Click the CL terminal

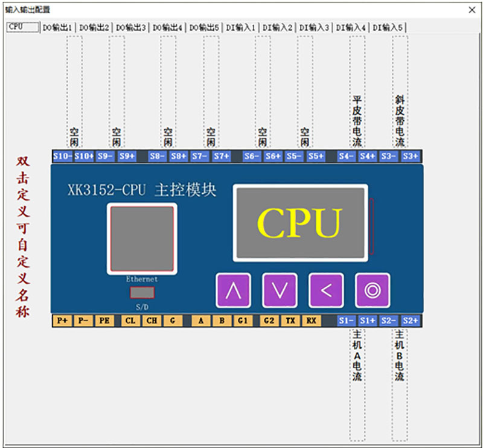pyautogui.click(x=130, y=321)
